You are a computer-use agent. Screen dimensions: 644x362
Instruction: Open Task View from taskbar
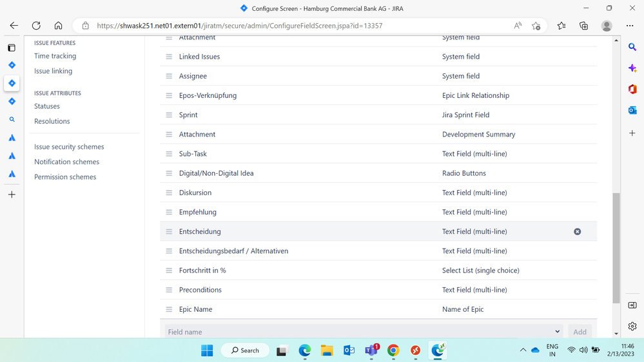tap(281, 350)
